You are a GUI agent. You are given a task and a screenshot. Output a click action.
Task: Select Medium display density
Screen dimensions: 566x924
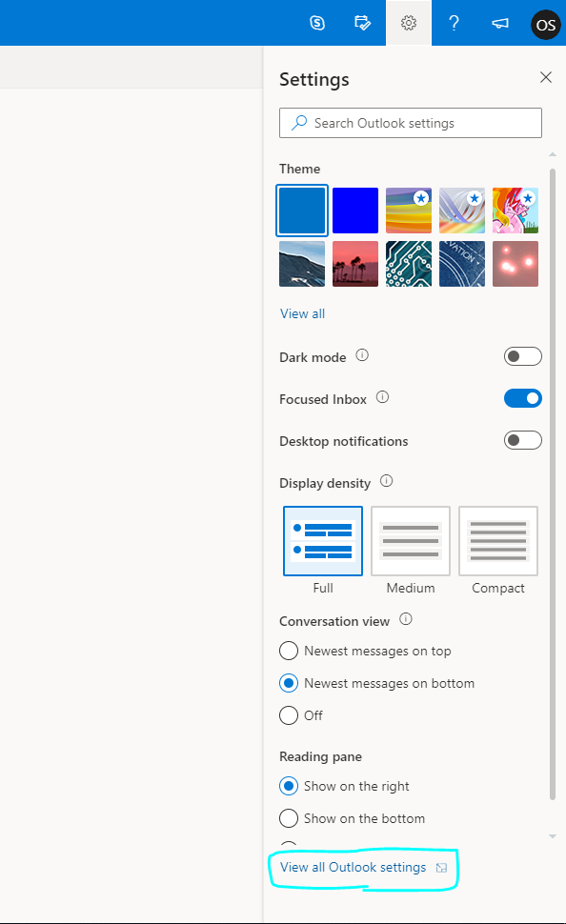click(x=411, y=541)
